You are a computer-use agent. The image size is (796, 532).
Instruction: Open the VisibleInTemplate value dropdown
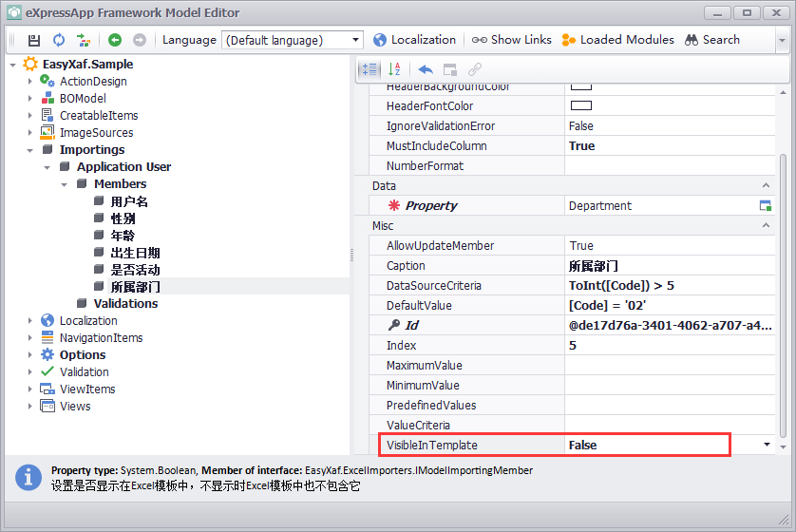(x=767, y=445)
